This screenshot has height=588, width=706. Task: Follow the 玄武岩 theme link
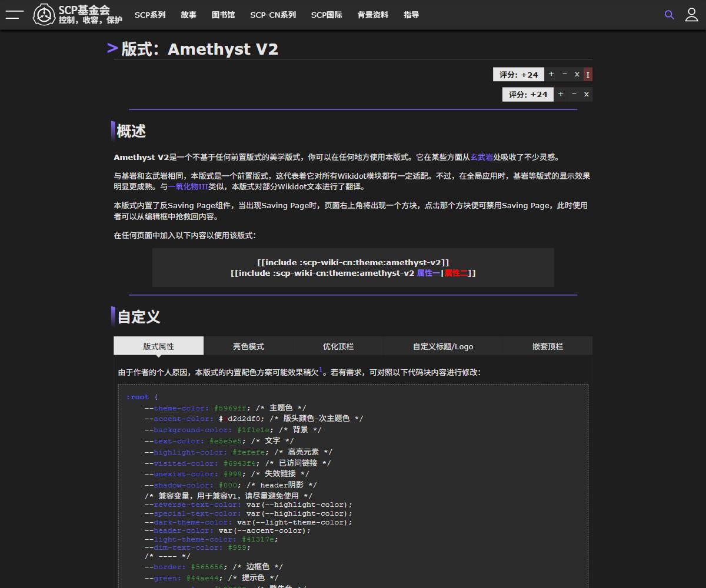pyautogui.click(x=481, y=157)
